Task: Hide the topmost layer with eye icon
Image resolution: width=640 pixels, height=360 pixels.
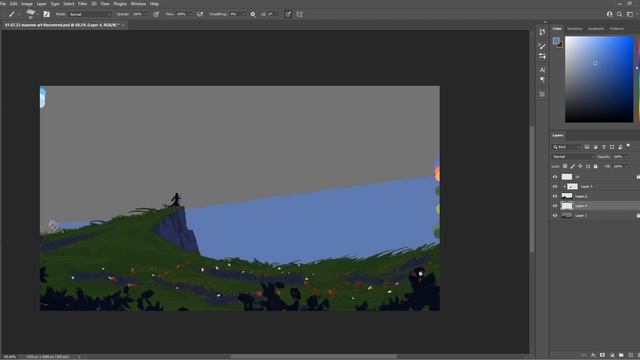Action: 555,177
